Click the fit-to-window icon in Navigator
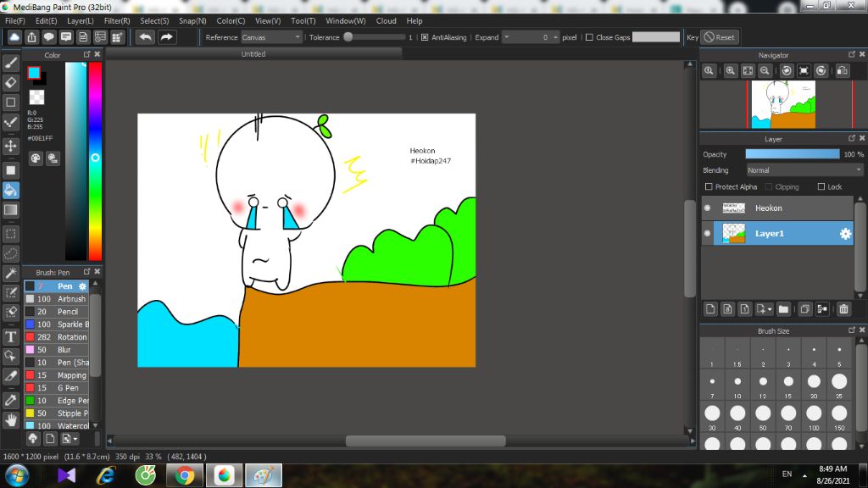 [x=748, y=71]
